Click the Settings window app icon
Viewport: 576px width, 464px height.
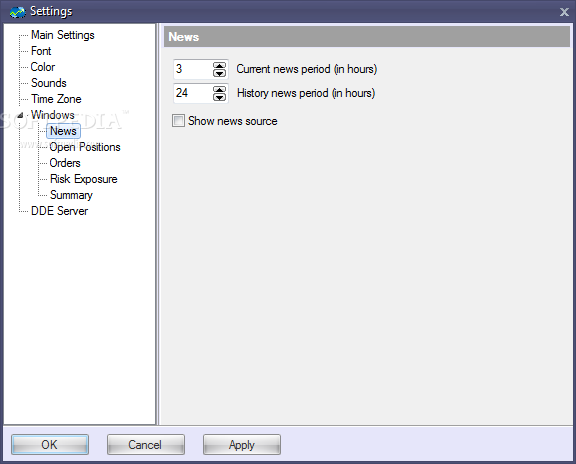pos(17,12)
